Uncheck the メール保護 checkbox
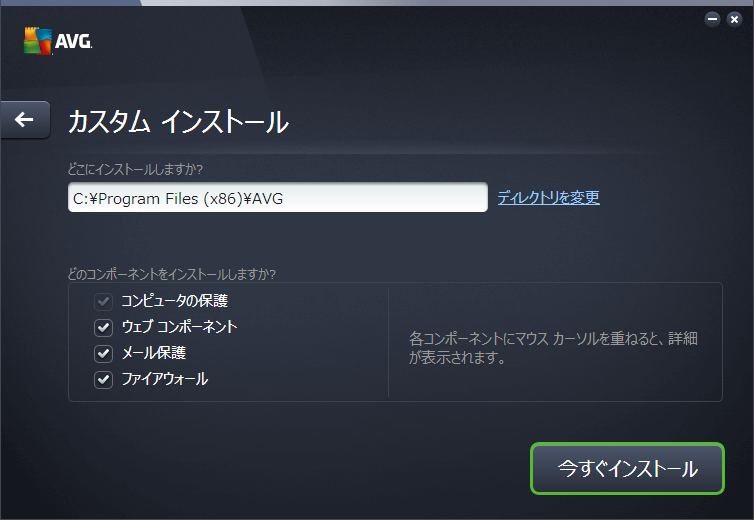754x520 pixels. (x=103, y=354)
